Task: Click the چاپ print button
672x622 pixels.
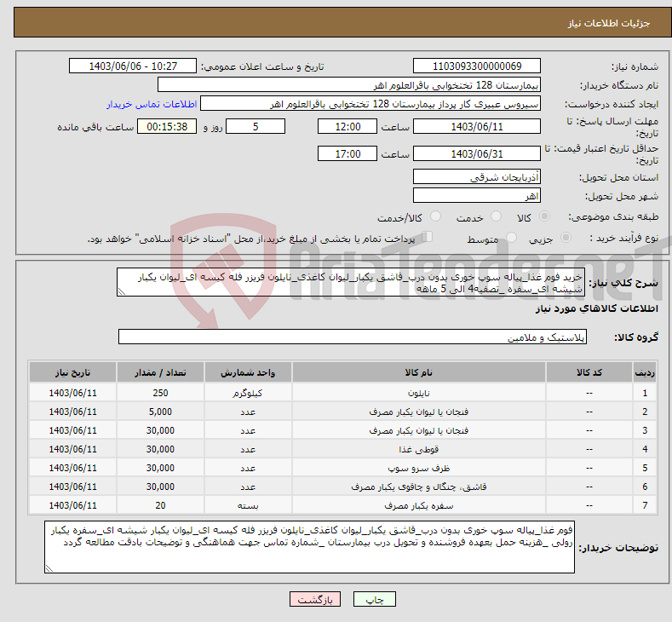Action: coord(374,599)
